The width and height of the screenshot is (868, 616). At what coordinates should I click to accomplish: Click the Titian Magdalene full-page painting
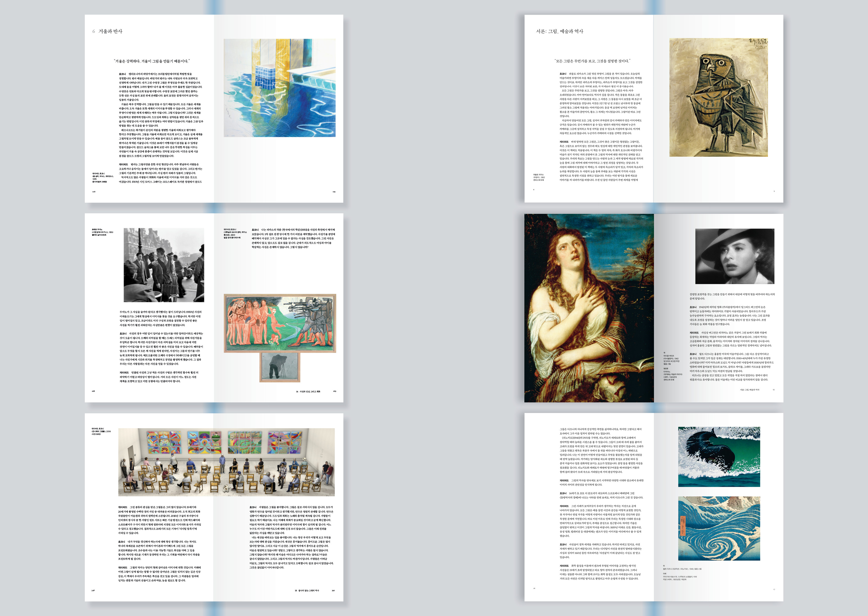[x=589, y=308]
